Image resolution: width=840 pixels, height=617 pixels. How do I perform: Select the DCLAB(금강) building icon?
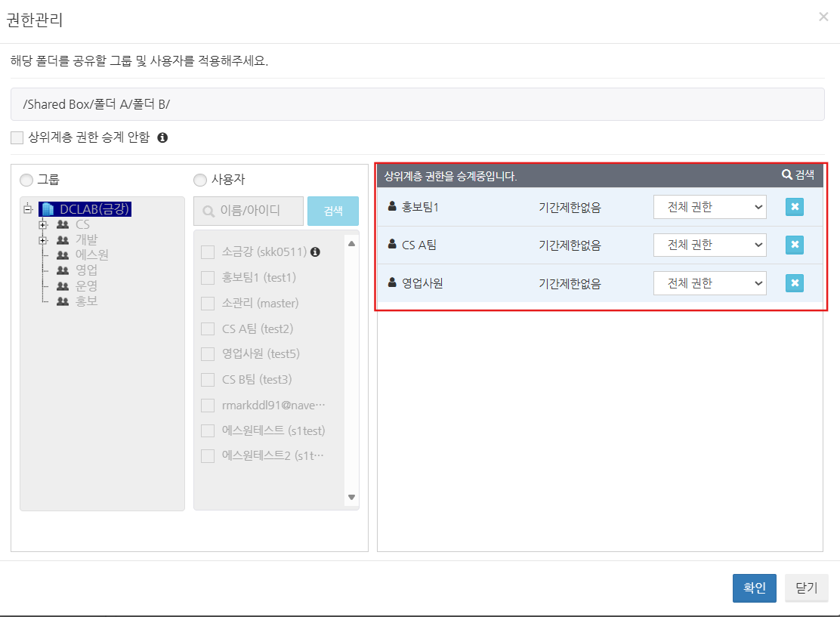pyautogui.click(x=48, y=209)
